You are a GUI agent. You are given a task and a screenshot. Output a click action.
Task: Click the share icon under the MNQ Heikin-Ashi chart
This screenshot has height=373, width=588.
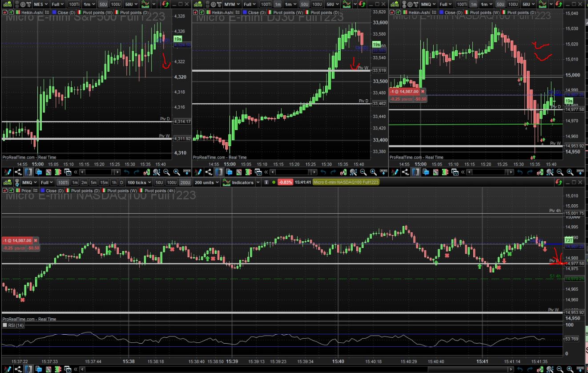click(405, 172)
